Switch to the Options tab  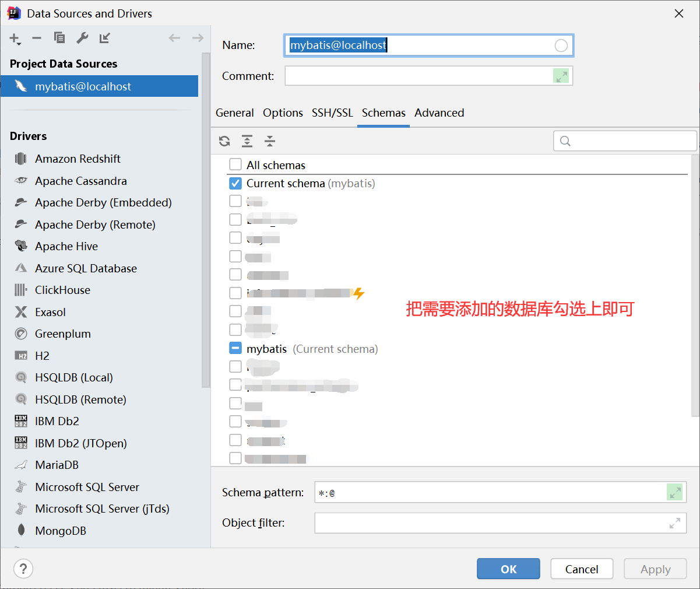(x=283, y=113)
